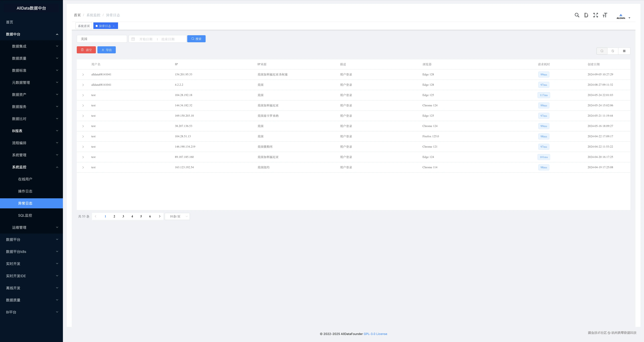The width and height of the screenshot is (644, 342).
Task: Click the GPL-3.0 License link
Action: (x=375, y=334)
